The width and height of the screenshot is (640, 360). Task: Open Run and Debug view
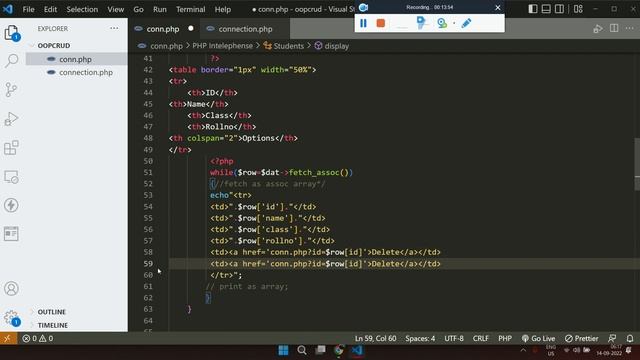(x=11, y=119)
